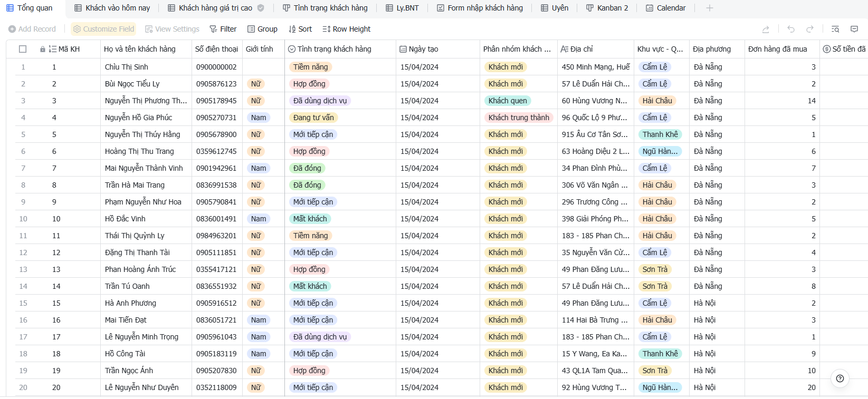The height and width of the screenshot is (399, 868).
Task: Open Form nhập khách hàng tab
Action: 480,8
